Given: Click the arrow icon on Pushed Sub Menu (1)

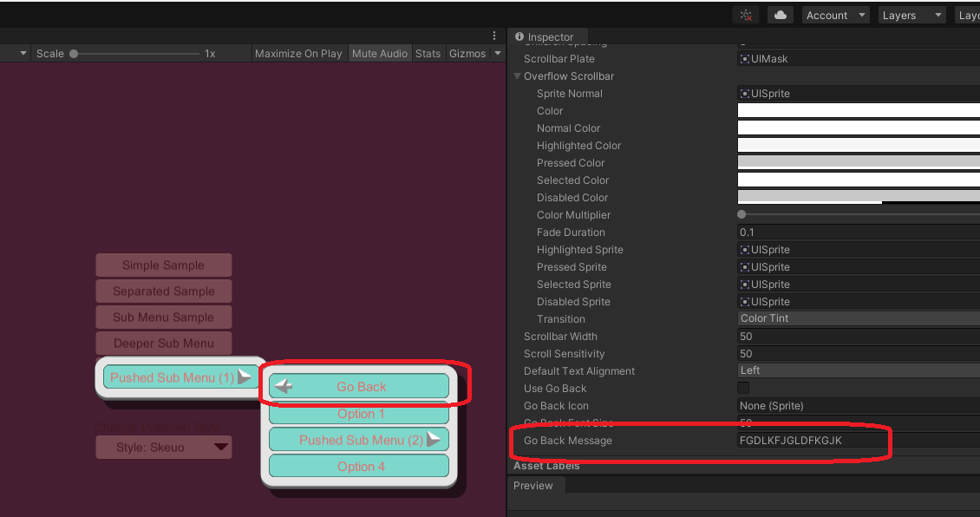Looking at the screenshot, I should click(x=245, y=376).
